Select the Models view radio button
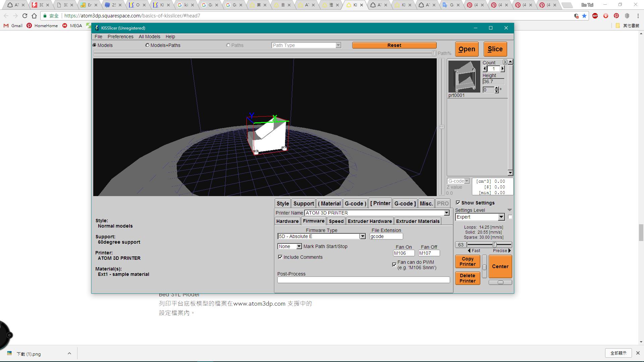Viewport: 644px width, 362px height. (95, 45)
